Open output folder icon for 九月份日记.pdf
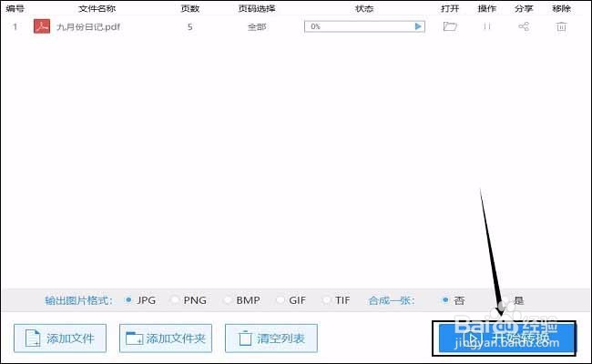 pyautogui.click(x=450, y=26)
